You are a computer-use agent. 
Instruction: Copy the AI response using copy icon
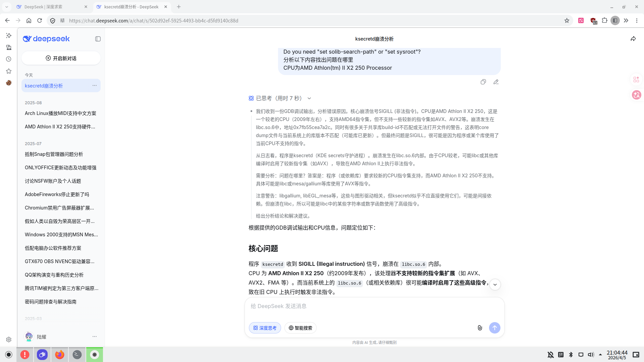click(483, 82)
